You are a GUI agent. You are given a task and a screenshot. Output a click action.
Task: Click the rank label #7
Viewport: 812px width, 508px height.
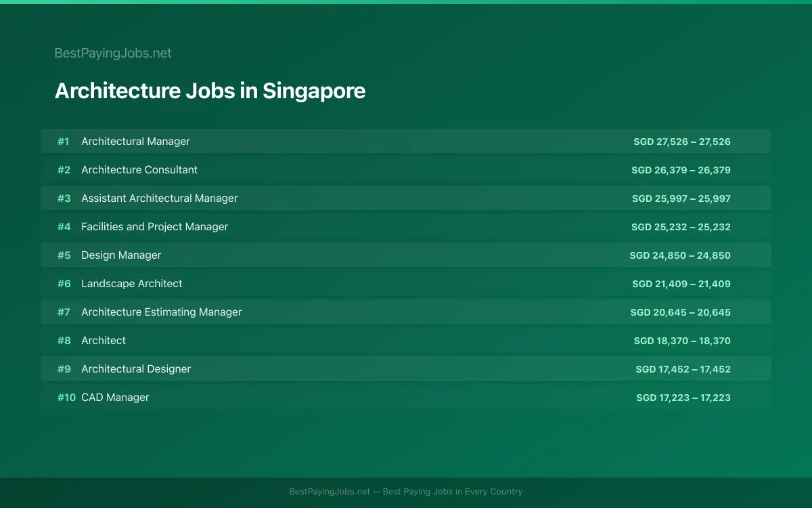tap(64, 312)
